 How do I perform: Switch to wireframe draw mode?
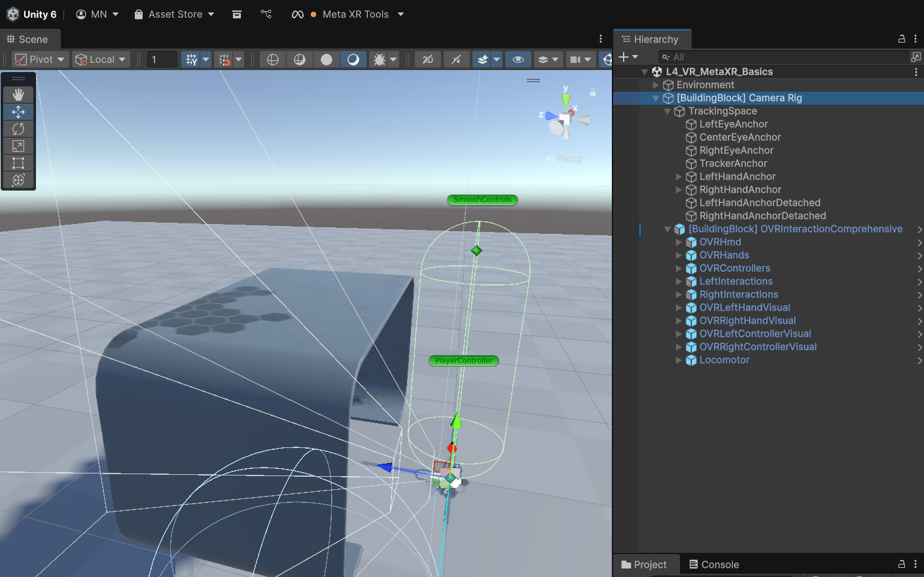click(x=273, y=60)
